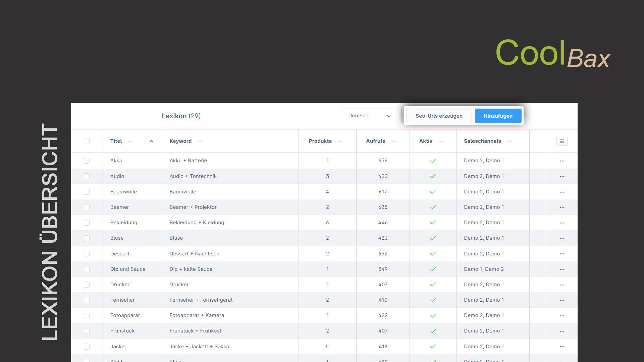Open row actions menu for Bekleidung

pyautogui.click(x=562, y=223)
